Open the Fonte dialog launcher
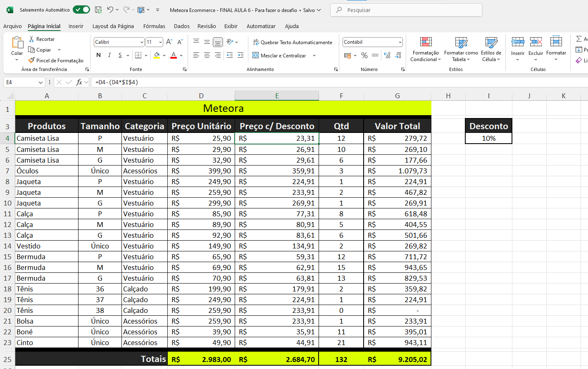The height and width of the screenshot is (369, 588). point(185,69)
